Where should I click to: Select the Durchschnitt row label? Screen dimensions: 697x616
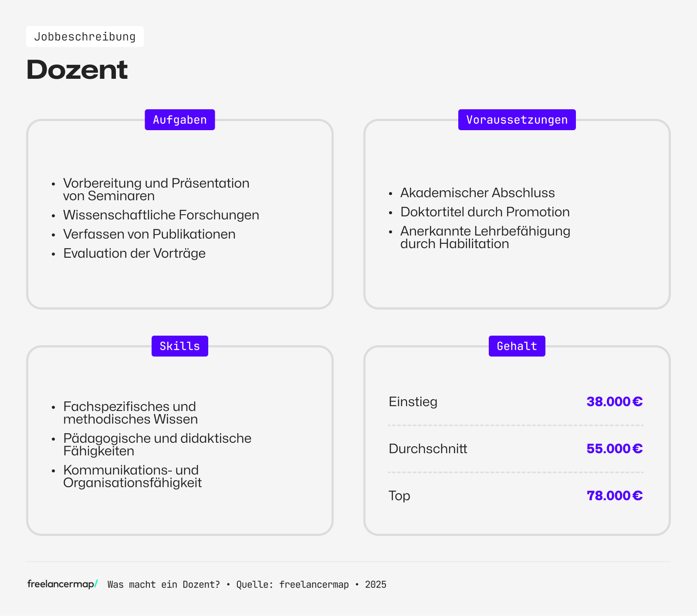click(428, 448)
